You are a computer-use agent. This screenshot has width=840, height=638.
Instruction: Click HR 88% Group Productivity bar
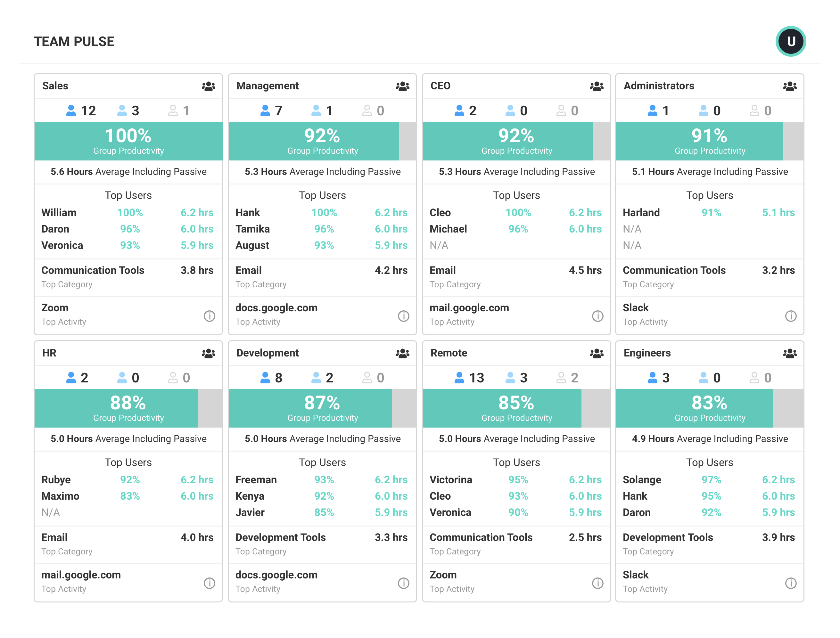128,408
